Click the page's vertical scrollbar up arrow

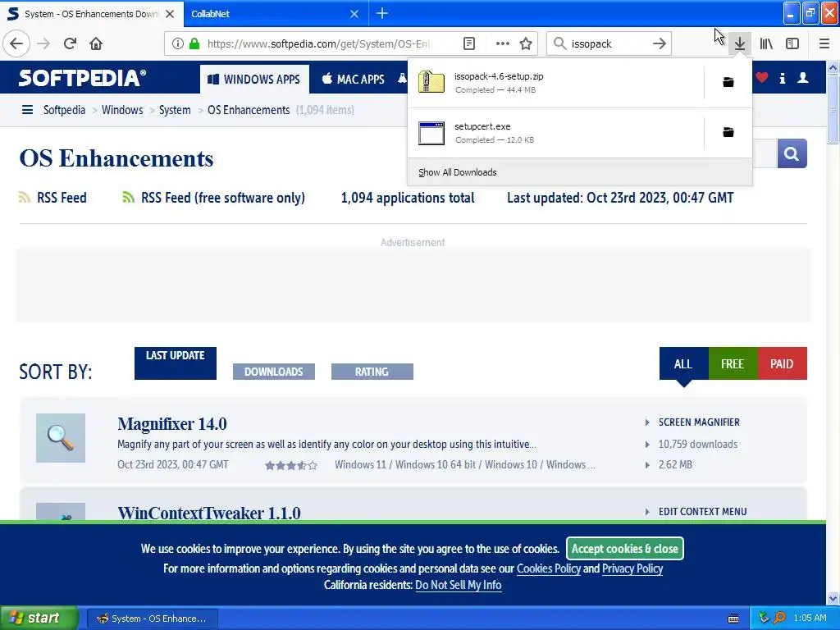[x=833, y=67]
